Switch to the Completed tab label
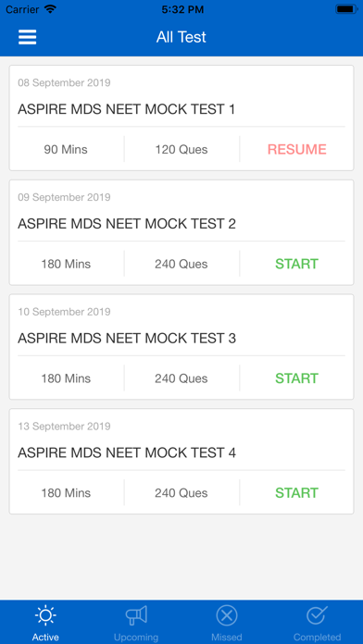Viewport: 363px width, 644px height. click(x=317, y=637)
